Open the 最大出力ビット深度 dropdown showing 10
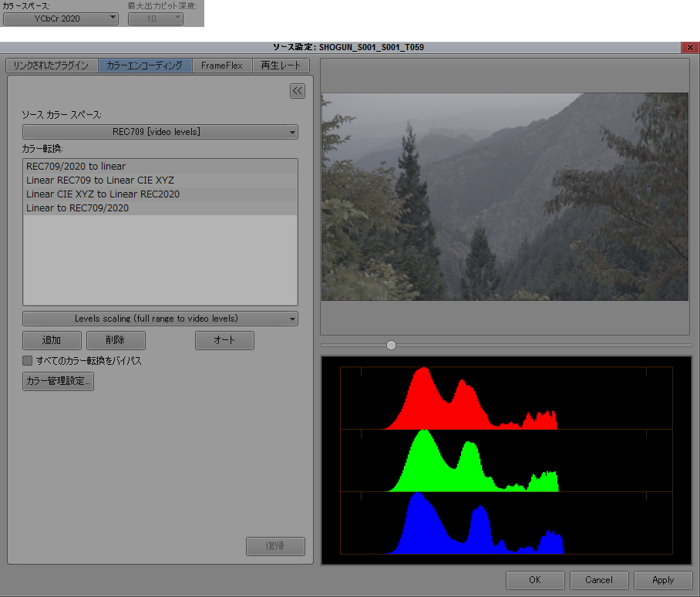The image size is (700, 597). pos(156,19)
